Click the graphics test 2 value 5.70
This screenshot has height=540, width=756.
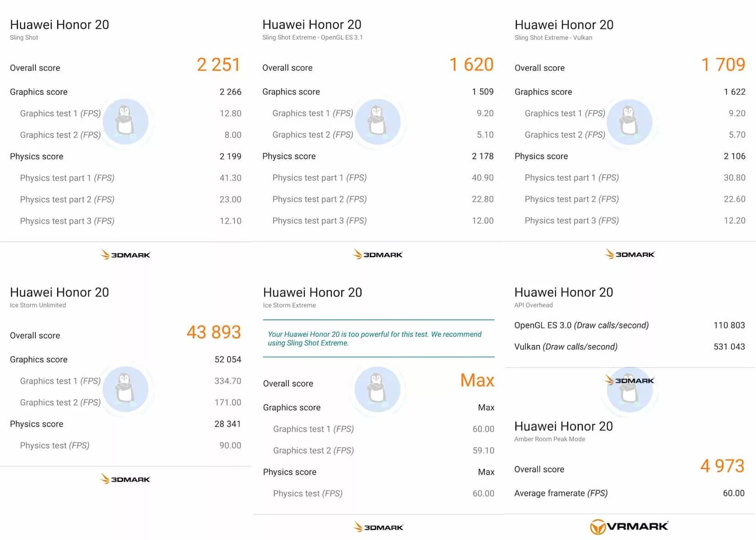[x=737, y=135]
